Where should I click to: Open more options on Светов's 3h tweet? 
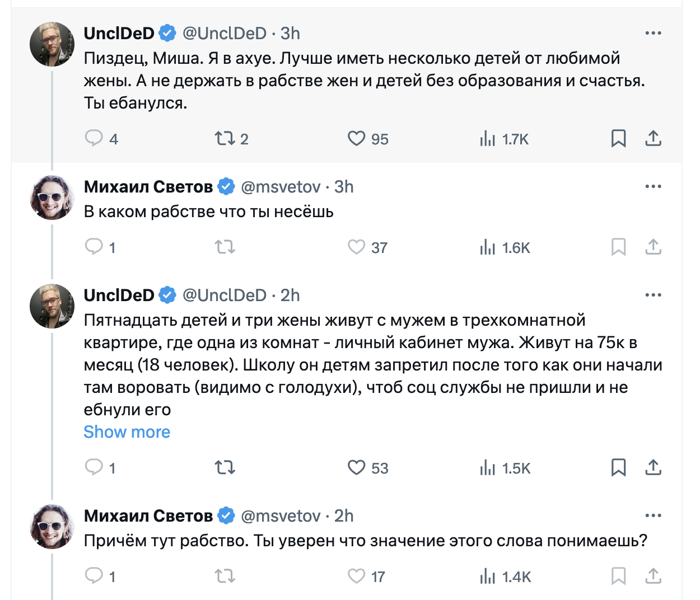point(653,186)
